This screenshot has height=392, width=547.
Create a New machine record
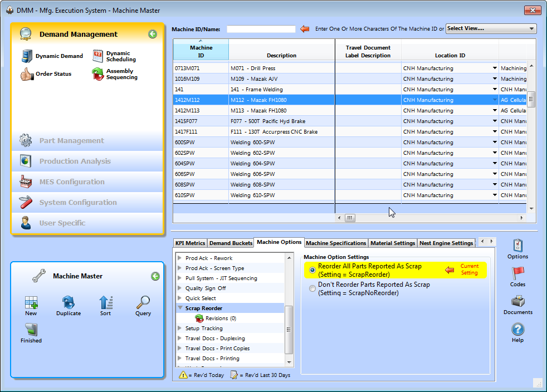tap(31, 306)
